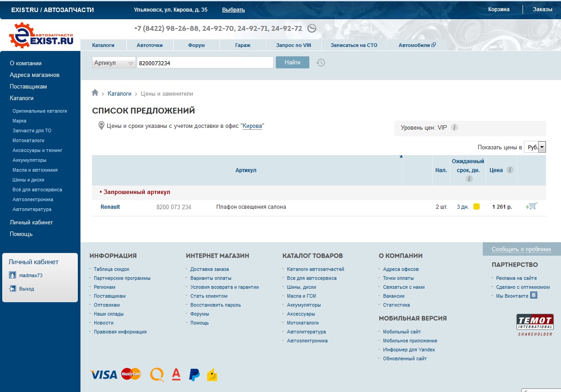Click the working hours clock icon near phones

pos(312,29)
